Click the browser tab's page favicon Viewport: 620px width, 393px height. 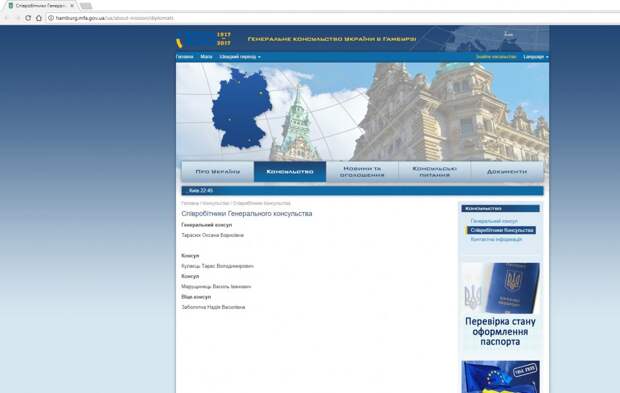[x=11, y=6]
